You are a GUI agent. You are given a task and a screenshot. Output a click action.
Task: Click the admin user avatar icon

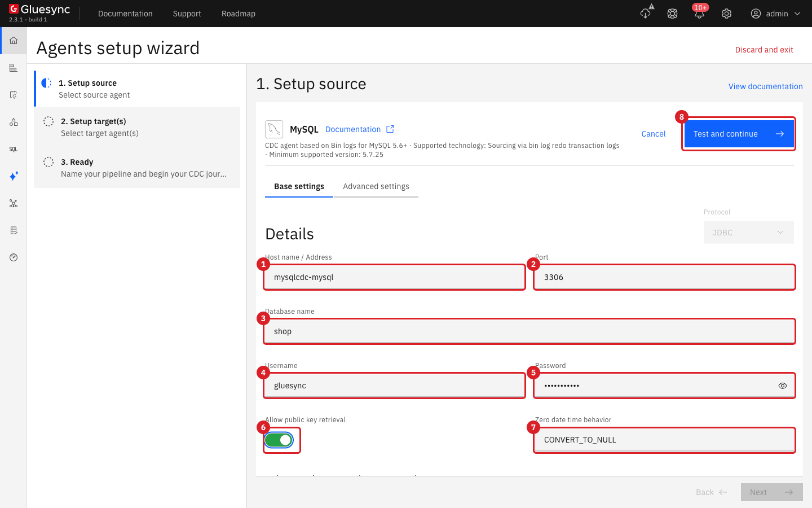tap(756, 14)
